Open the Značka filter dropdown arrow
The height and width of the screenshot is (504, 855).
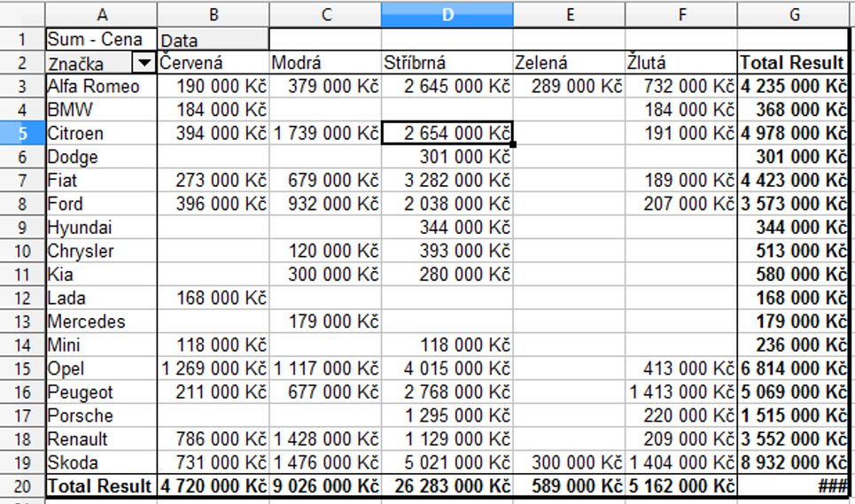144,63
